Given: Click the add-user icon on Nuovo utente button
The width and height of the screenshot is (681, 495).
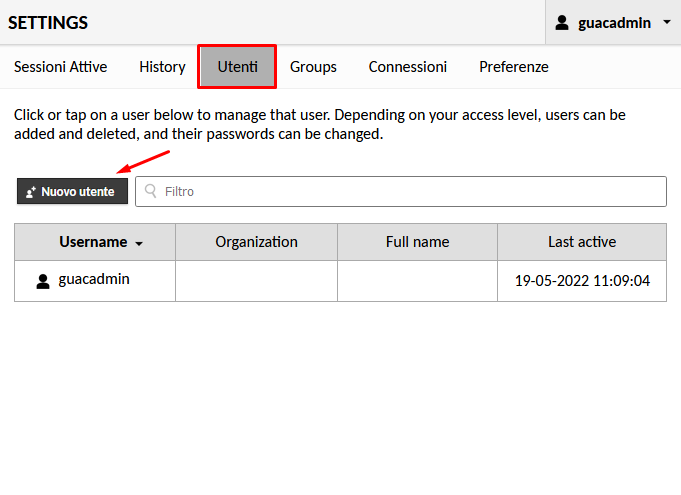Looking at the screenshot, I should pyautogui.click(x=30, y=192).
